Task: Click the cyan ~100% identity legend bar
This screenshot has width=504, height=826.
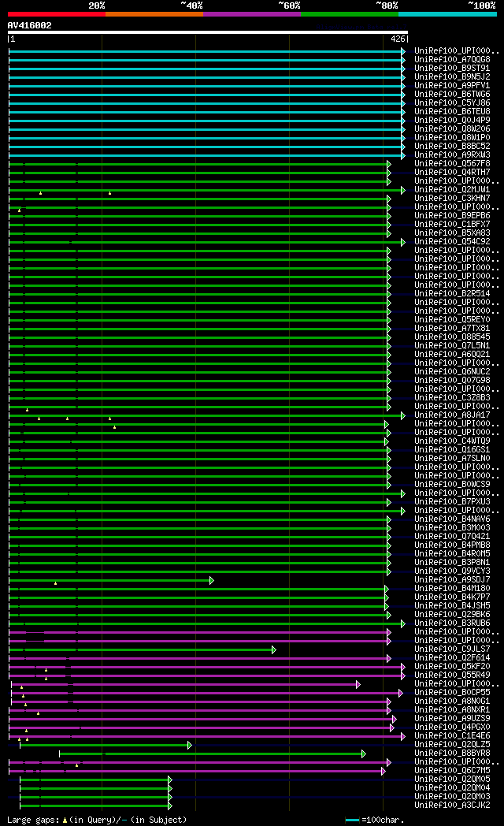Action: click(x=448, y=14)
